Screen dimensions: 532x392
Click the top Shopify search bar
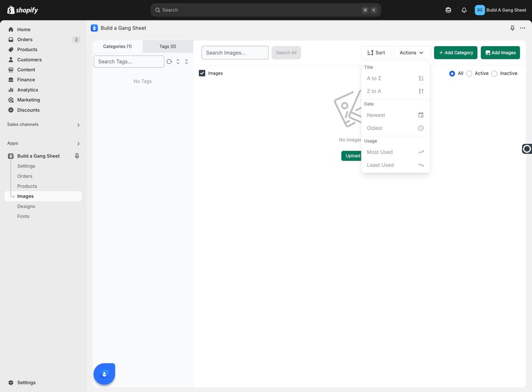point(266,10)
